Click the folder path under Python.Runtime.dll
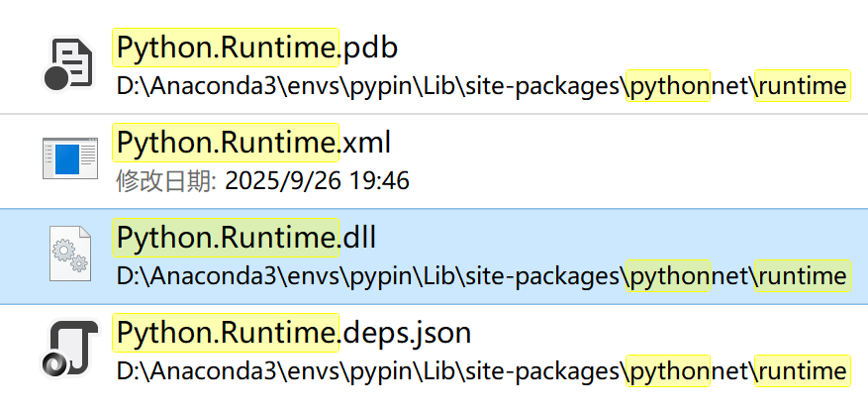Screen dimensions: 868x411 tap(482, 276)
